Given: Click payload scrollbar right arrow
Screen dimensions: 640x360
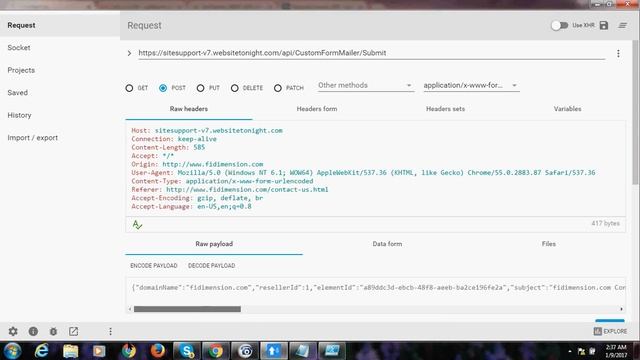Looking at the screenshot, I should click(x=622, y=309).
